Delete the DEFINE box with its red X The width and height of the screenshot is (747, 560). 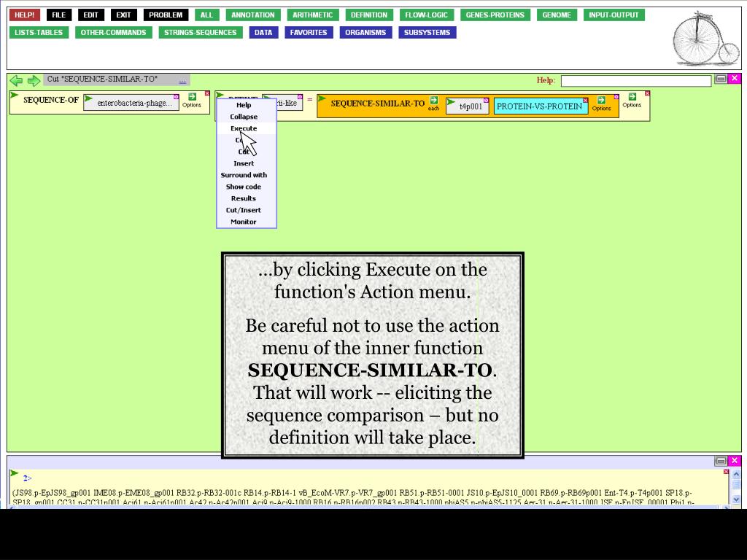(x=647, y=93)
